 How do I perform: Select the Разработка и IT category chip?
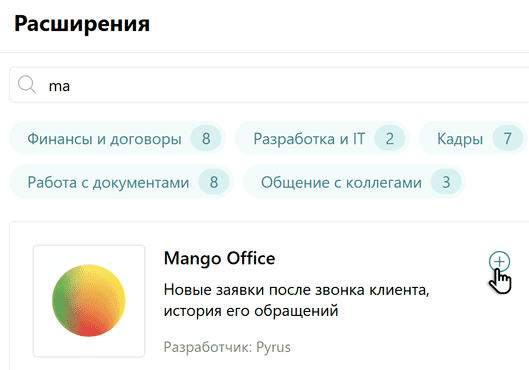pyautogui.click(x=322, y=138)
